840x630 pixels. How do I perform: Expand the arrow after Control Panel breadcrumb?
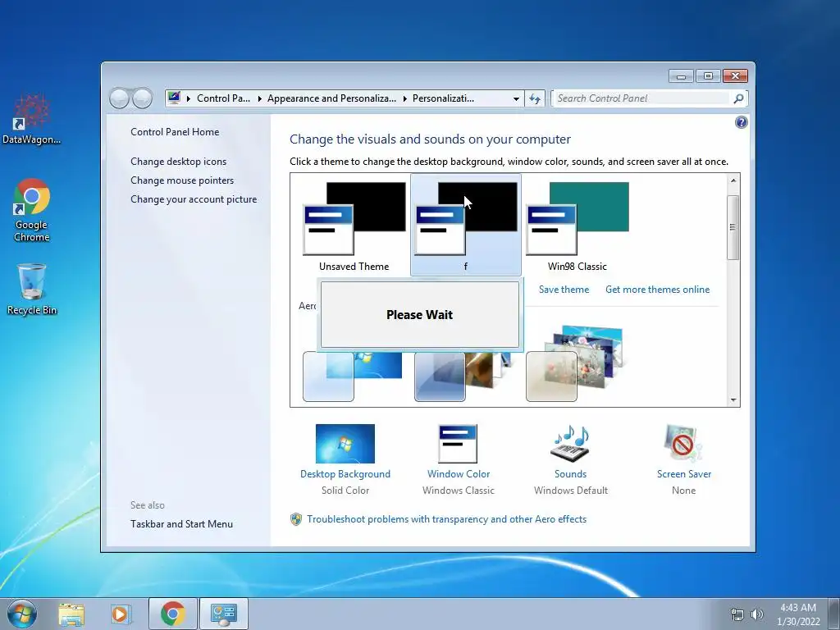[259, 98]
